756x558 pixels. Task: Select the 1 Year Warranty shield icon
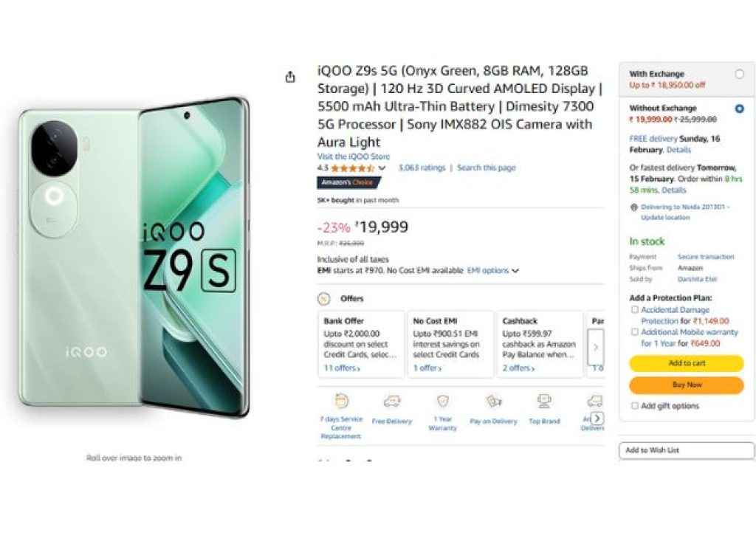(x=442, y=402)
